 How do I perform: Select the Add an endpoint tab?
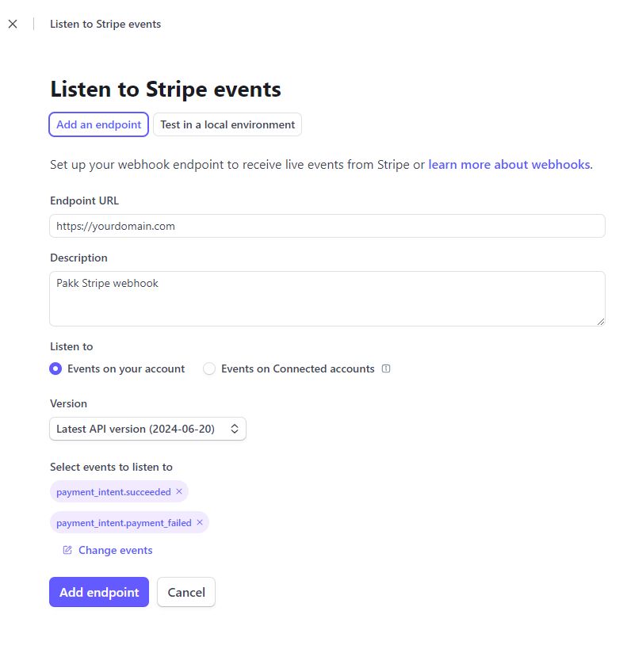click(98, 124)
